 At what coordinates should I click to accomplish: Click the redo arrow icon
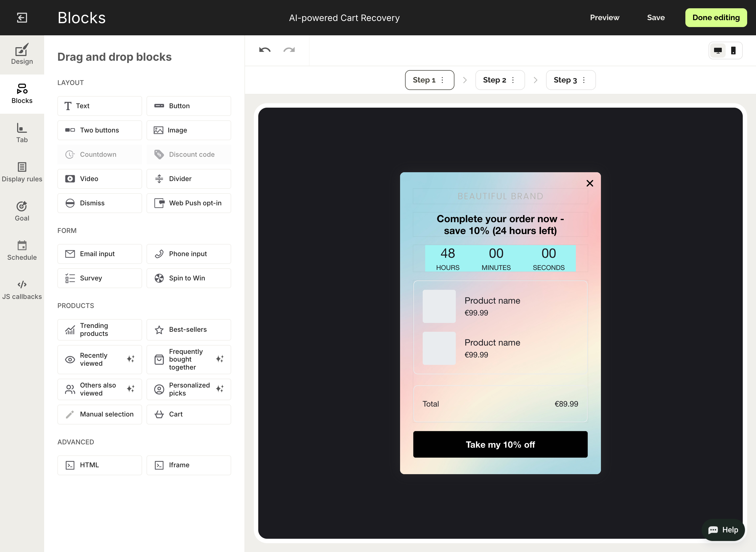coord(289,50)
